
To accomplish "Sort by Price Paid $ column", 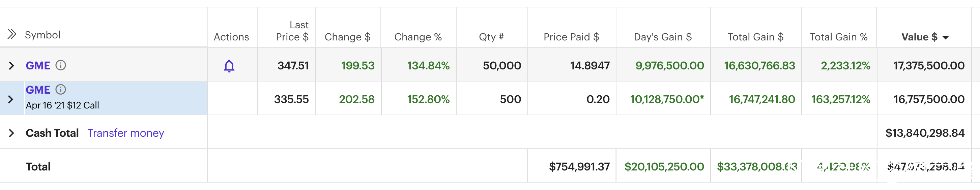I will [571, 37].
